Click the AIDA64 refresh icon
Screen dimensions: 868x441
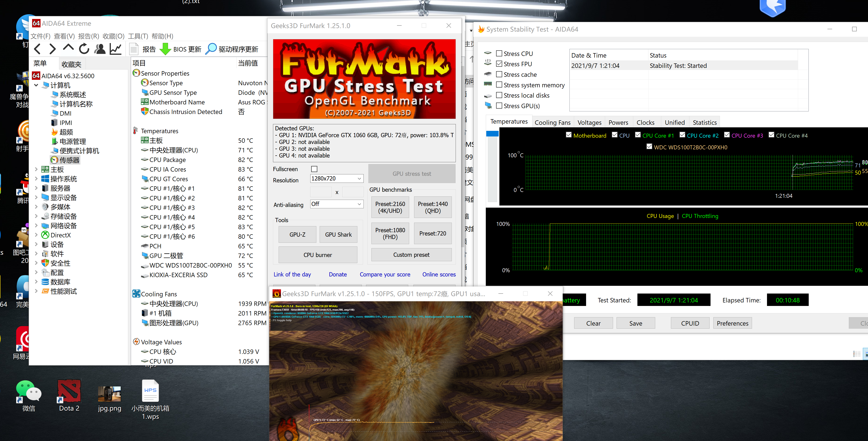click(84, 49)
